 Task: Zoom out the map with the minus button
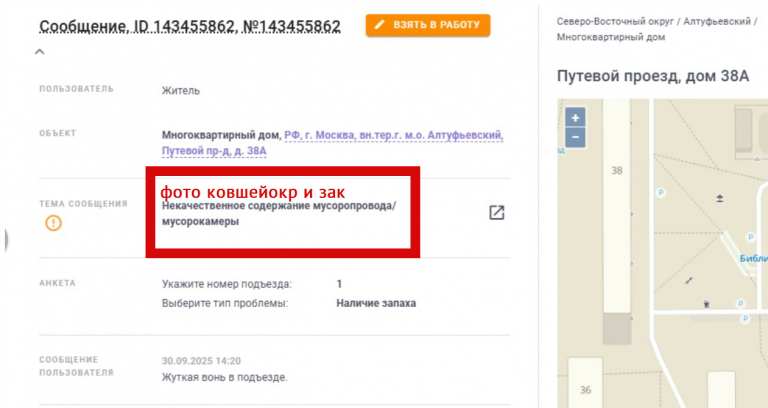(x=576, y=138)
